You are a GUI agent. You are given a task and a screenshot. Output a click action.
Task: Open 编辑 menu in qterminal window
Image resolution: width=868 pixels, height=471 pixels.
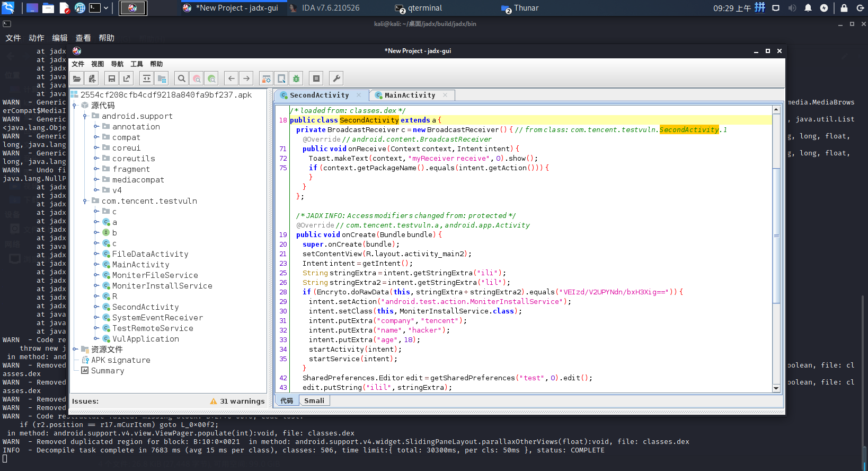coord(60,38)
